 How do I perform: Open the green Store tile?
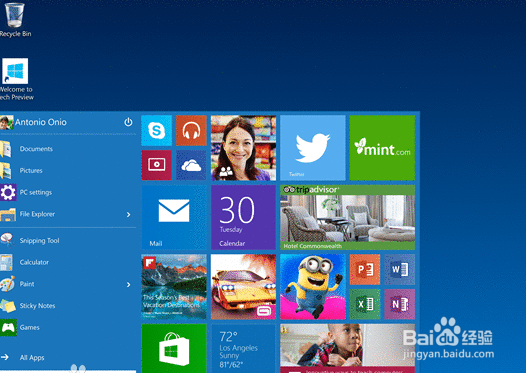pos(174,348)
